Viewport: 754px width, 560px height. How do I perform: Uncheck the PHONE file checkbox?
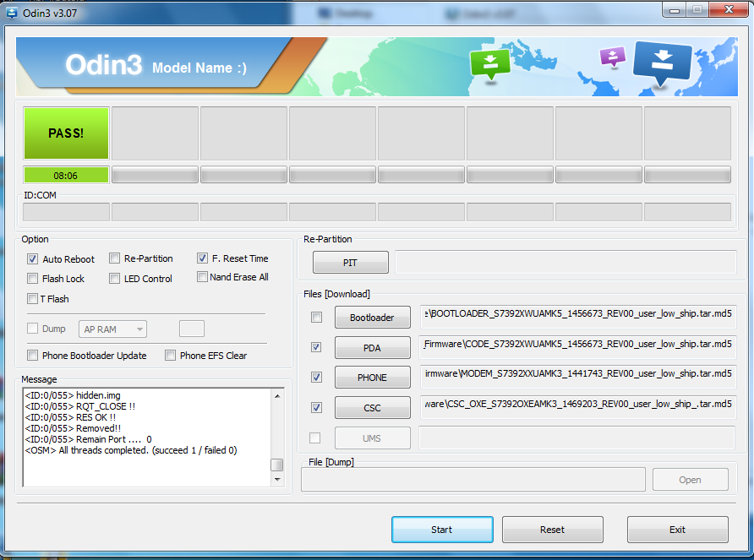tap(316, 378)
